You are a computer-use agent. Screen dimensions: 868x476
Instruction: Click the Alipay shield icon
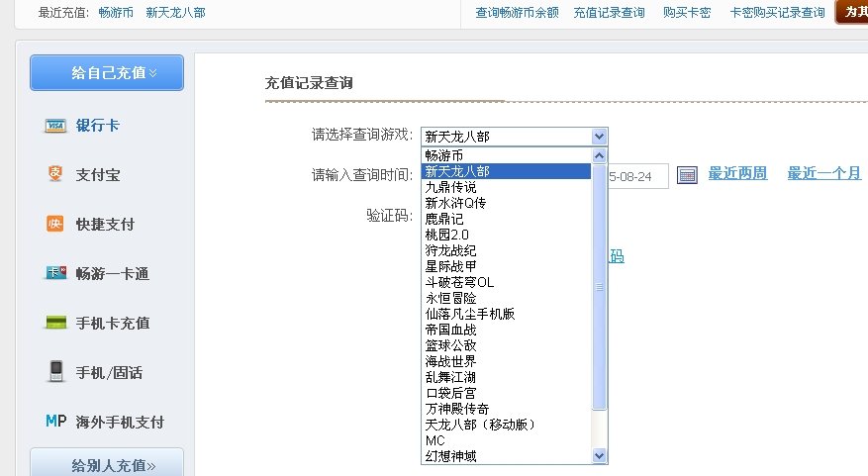click(54, 174)
